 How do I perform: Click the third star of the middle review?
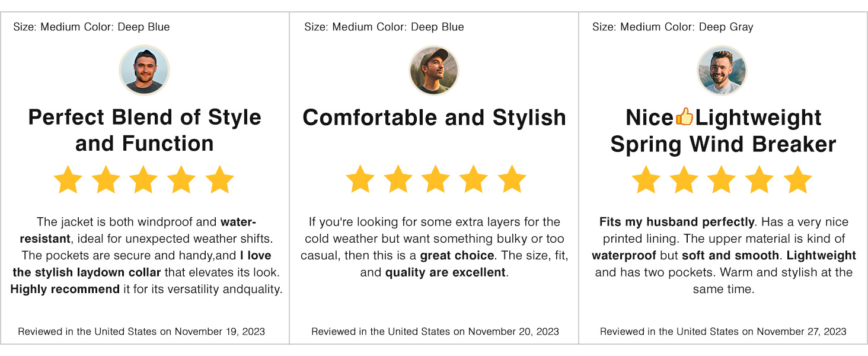click(436, 179)
